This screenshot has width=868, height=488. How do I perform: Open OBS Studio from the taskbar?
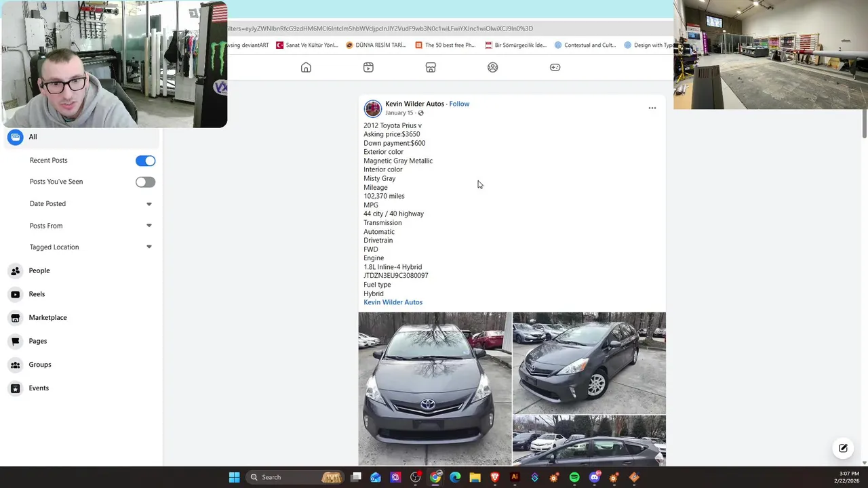point(416,477)
